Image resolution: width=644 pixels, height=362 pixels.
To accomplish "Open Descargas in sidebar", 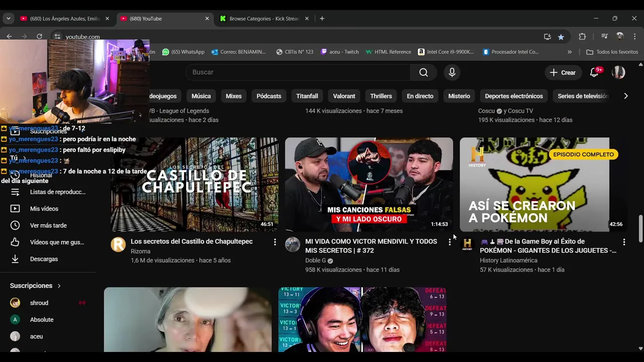I will (x=48, y=259).
